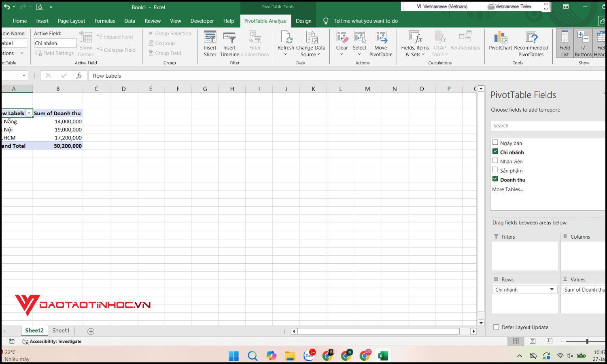Check the Defer Layout Update option
The height and width of the screenshot is (364, 607).
[x=496, y=327]
